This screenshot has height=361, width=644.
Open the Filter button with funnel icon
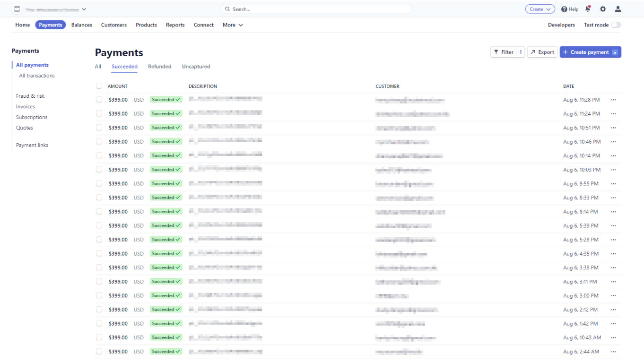coord(507,52)
